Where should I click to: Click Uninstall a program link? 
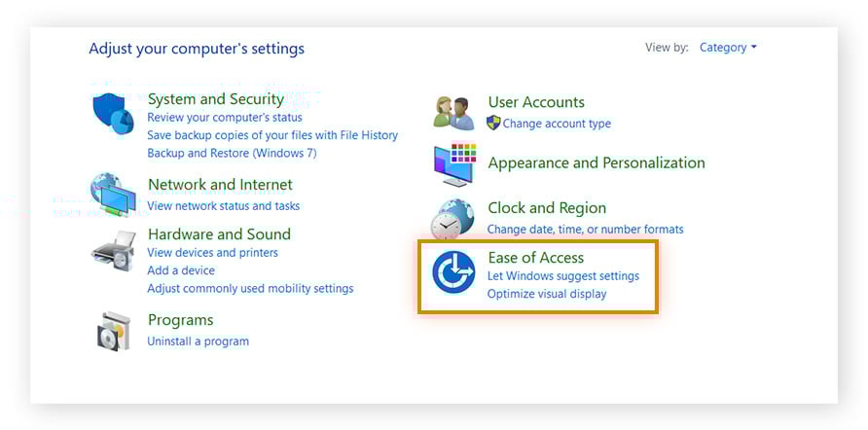click(x=199, y=341)
